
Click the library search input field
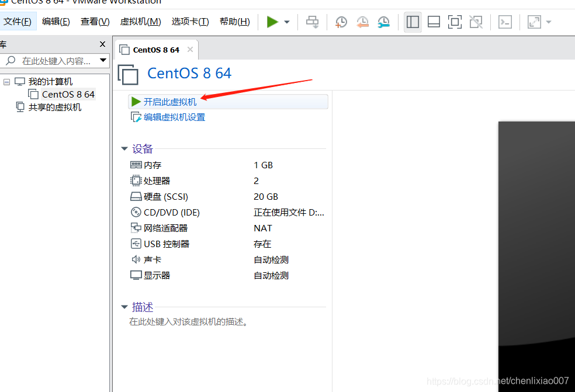(x=55, y=61)
